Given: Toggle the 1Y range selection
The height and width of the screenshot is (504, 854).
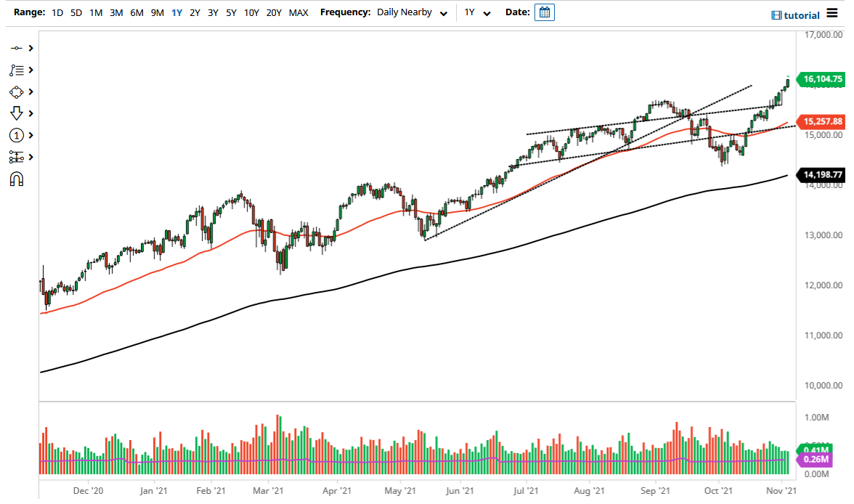Looking at the screenshot, I should coord(176,12).
